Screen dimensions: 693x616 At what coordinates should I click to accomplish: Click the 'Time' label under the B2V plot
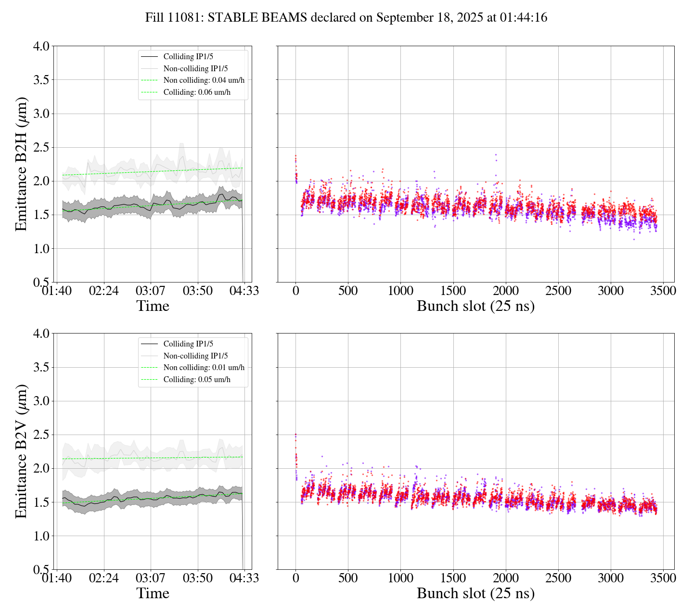153,593
